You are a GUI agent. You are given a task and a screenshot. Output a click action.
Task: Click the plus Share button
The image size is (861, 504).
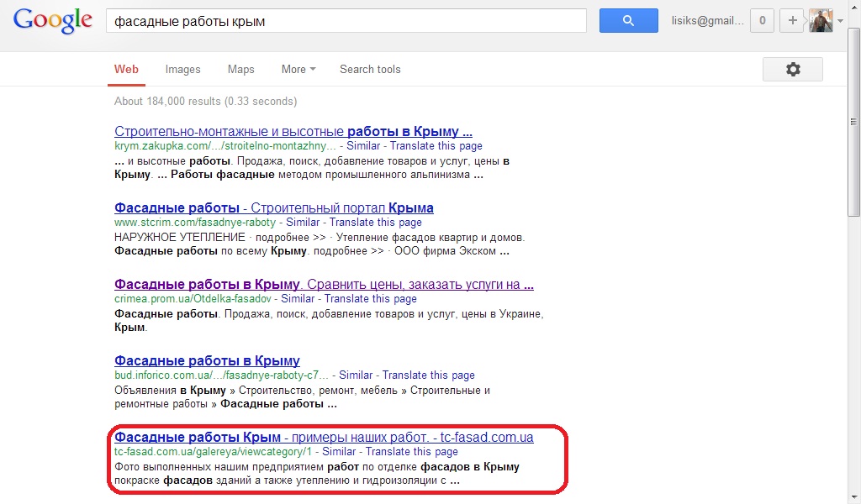[x=792, y=21]
